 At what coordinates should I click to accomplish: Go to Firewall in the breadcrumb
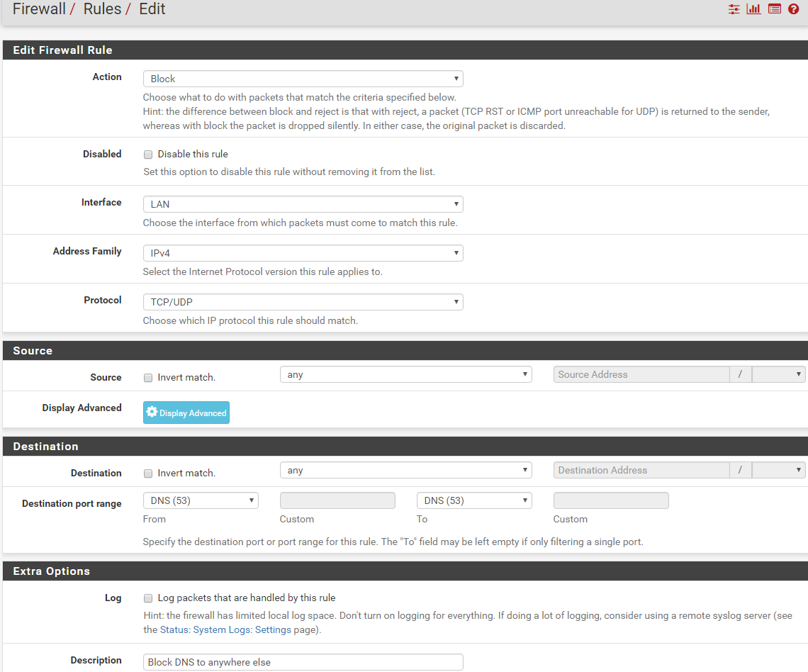tap(39, 9)
